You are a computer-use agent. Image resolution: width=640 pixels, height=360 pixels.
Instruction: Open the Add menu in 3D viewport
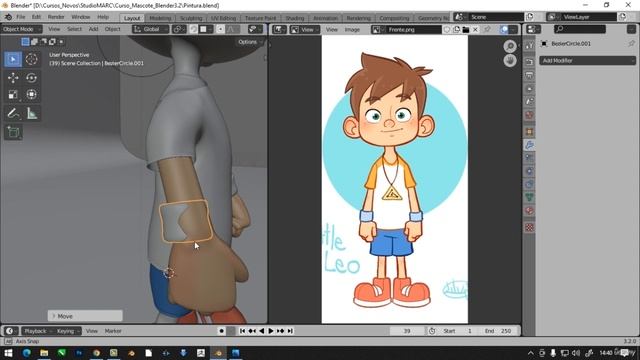pyautogui.click(x=93, y=29)
